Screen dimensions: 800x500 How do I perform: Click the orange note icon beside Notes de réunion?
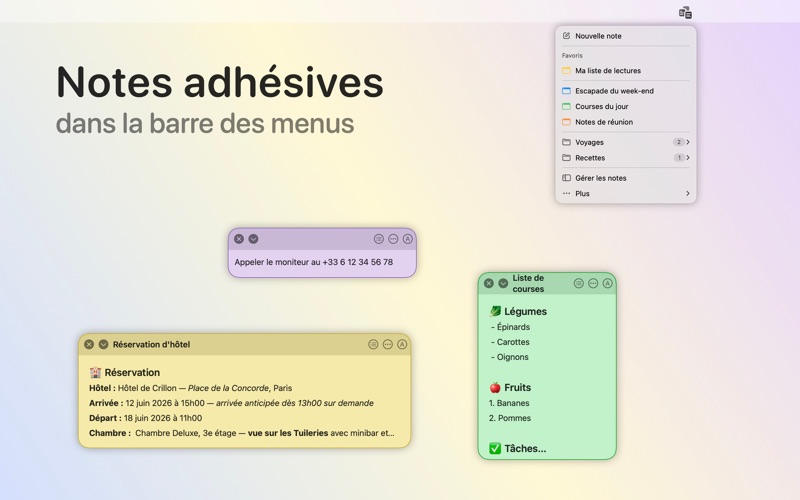[x=566, y=122]
